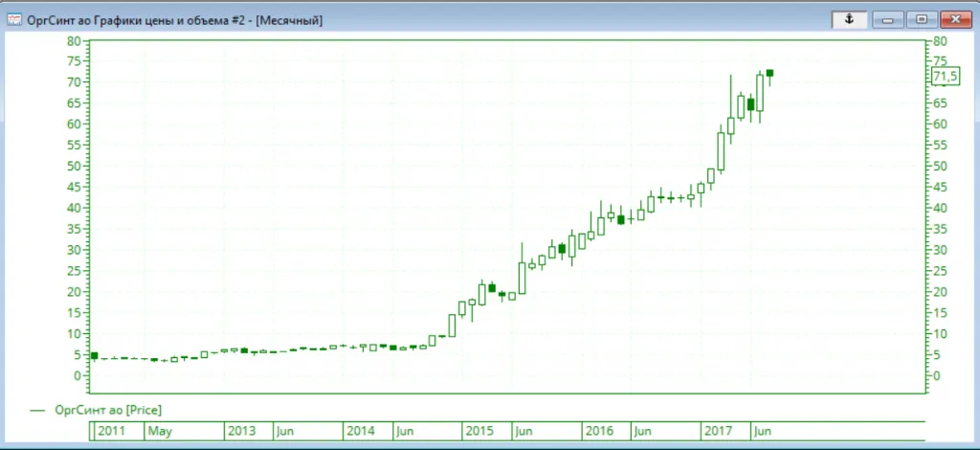Click May label on the time axis
The image size is (980, 450).
(x=160, y=431)
